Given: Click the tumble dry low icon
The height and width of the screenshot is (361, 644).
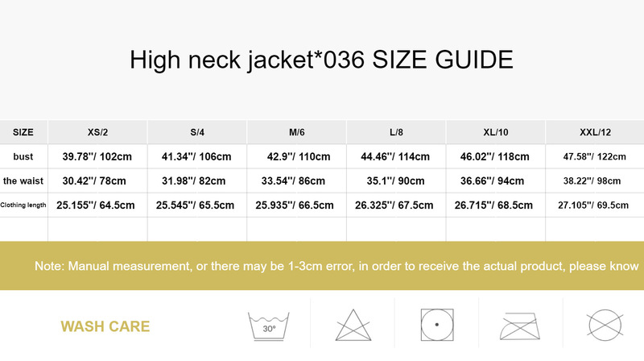Looking at the screenshot, I should point(436,326).
